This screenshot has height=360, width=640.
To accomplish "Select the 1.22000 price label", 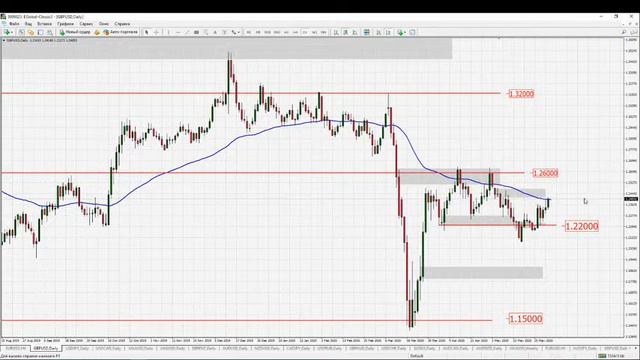I will point(582,226).
